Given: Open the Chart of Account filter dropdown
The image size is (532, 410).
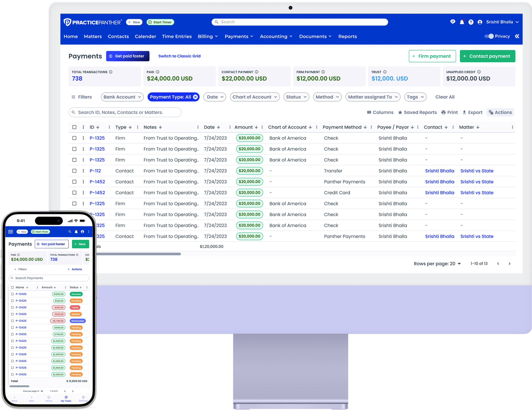Looking at the screenshot, I should pos(255,97).
